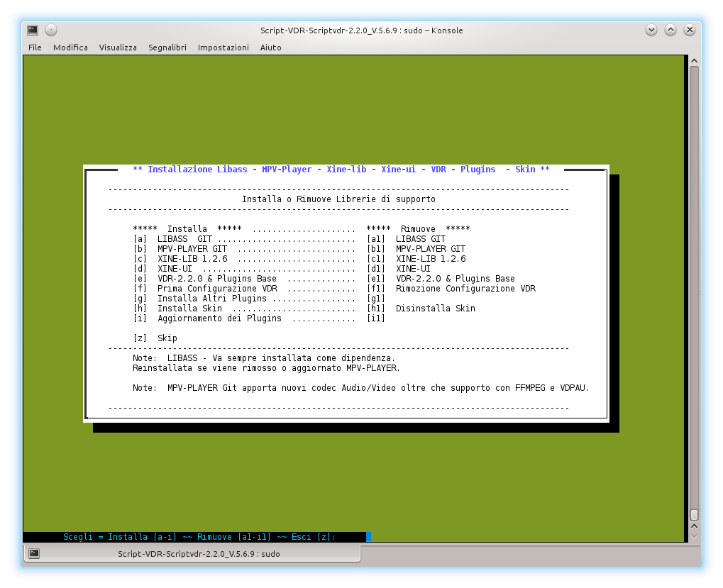The height and width of the screenshot is (588, 723).
Task: Open the Visualizza menu
Action: [x=118, y=48]
